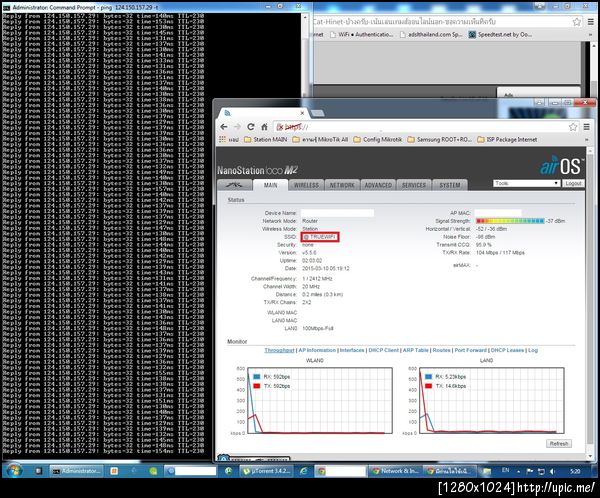Open the Config Mikrotik bookmark folder
This screenshot has width=600, height=498.
(x=378, y=140)
